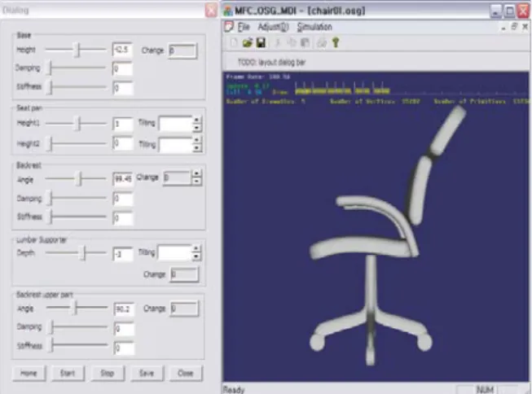532x394 pixels.
Task: Click the Backrest upper part Angle slider
Action: pyautogui.click(x=77, y=308)
